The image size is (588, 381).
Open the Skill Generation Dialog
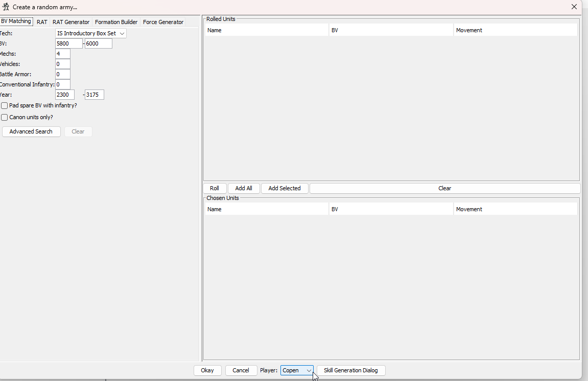pos(351,370)
